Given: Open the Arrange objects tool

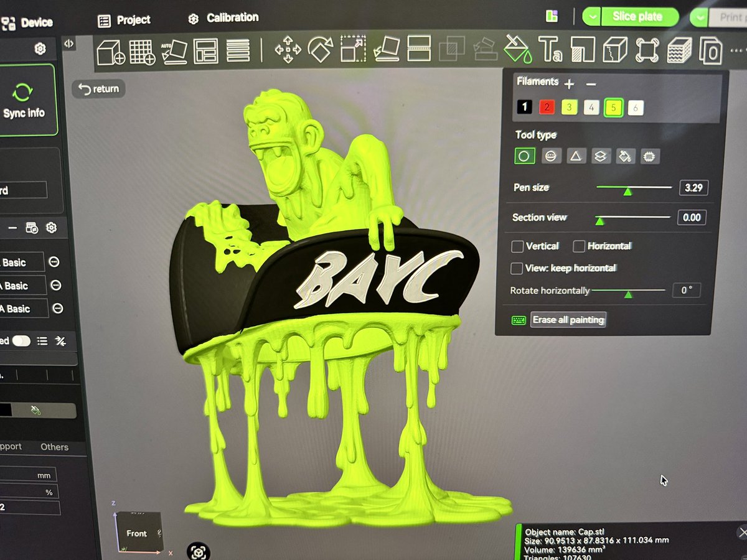Looking at the screenshot, I should [x=205, y=50].
